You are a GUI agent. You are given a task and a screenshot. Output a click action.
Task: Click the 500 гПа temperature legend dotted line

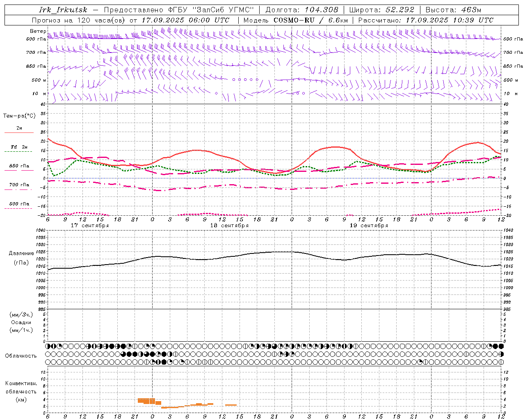tap(18, 208)
